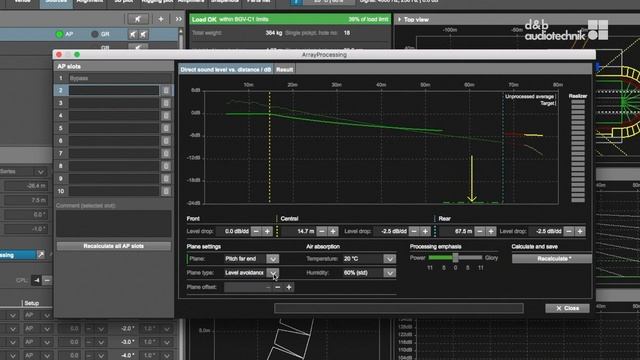Viewport: 640px width, 360px height.
Task: Click trash icon of AP slot 8
Action: (x=166, y=166)
